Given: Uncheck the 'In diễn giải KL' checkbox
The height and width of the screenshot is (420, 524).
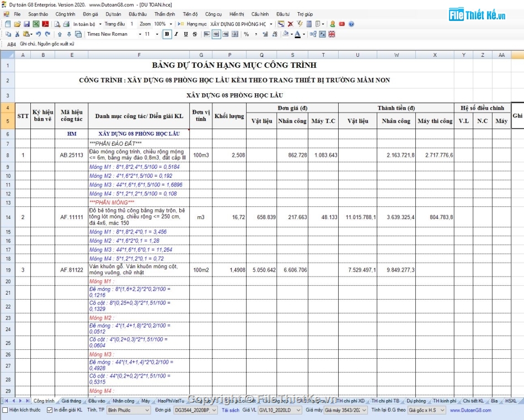Looking at the screenshot, I should tap(50, 410).
